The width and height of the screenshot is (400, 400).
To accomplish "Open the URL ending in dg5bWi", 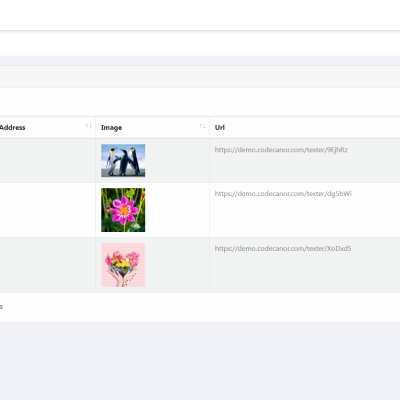I will (283, 194).
